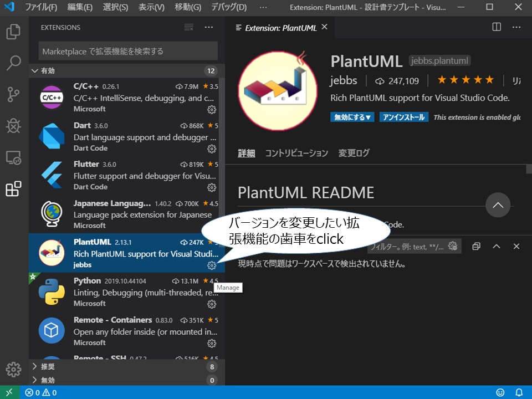Screen dimensions: 532x399
Task: Click the gear for Flutter extension
Action: click(212, 187)
